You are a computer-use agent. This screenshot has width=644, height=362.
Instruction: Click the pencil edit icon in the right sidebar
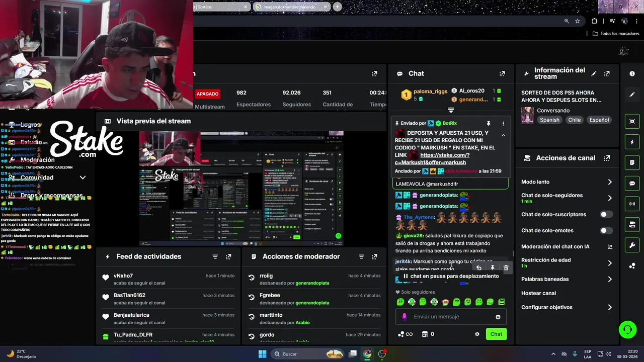point(632,94)
